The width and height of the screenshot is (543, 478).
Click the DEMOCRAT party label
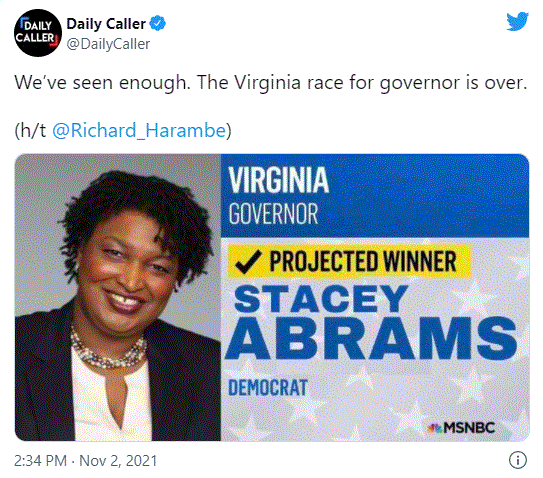pos(268,388)
